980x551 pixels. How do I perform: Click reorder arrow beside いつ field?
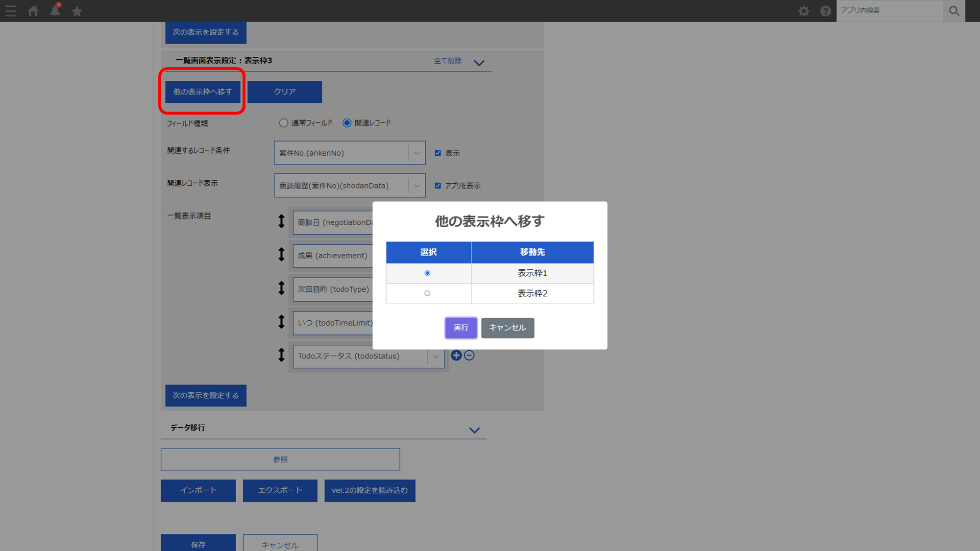point(281,322)
